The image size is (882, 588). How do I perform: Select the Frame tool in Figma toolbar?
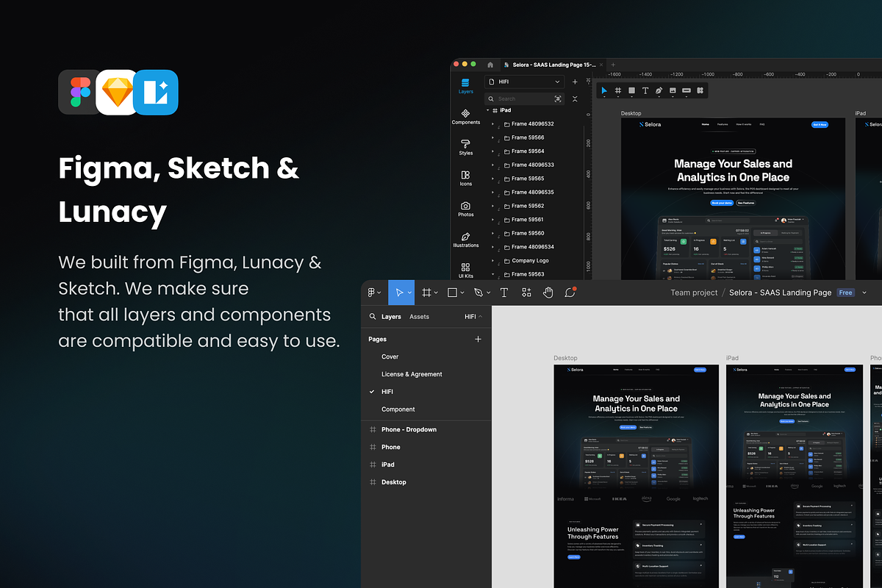click(426, 293)
